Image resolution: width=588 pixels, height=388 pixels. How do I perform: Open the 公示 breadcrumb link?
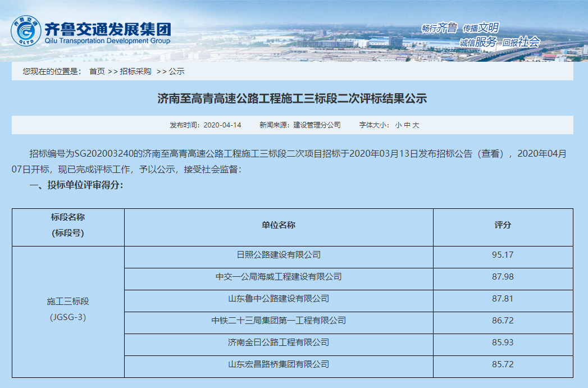177,71
